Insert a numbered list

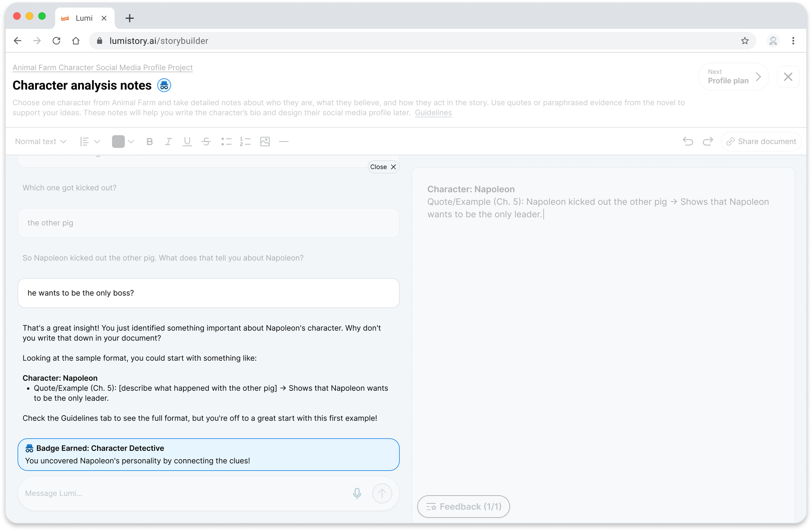tap(245, 142)
